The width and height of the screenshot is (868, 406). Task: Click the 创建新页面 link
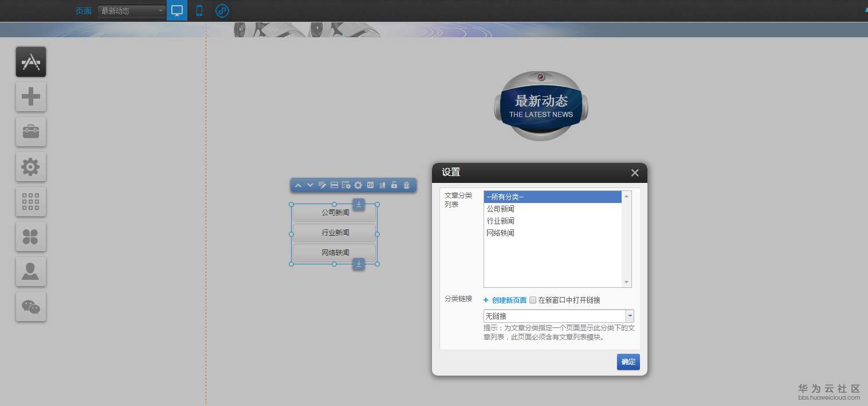click(x=509, y=300)
